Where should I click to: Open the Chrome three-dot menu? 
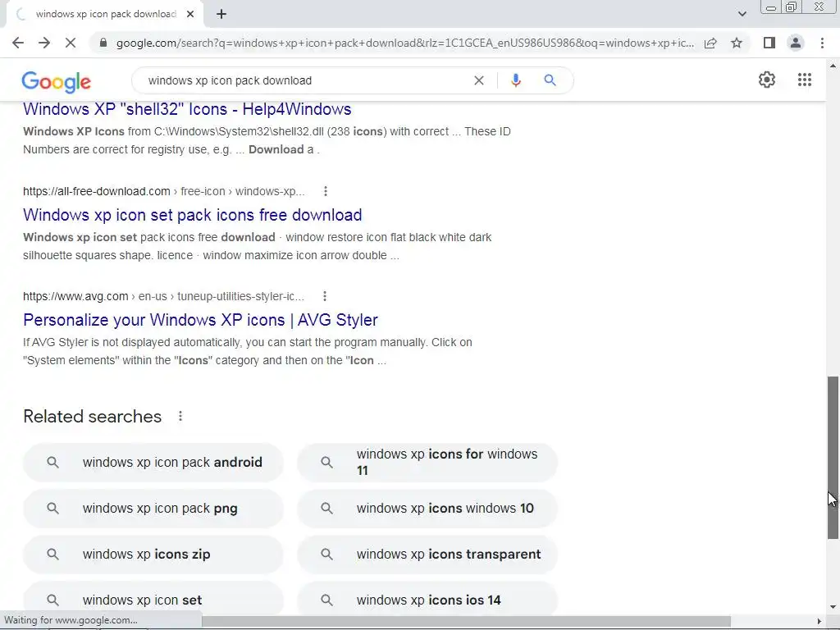click(x=822, y=43)
